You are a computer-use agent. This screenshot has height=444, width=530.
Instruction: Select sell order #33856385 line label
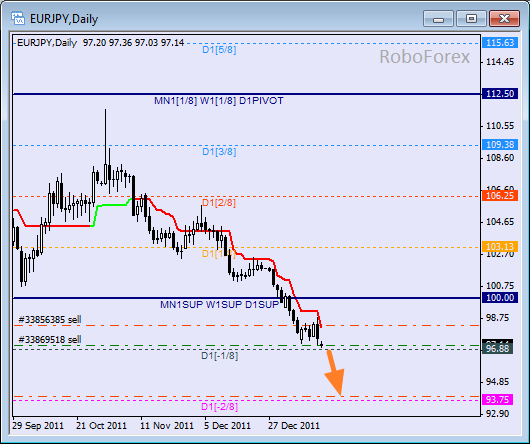50,319
